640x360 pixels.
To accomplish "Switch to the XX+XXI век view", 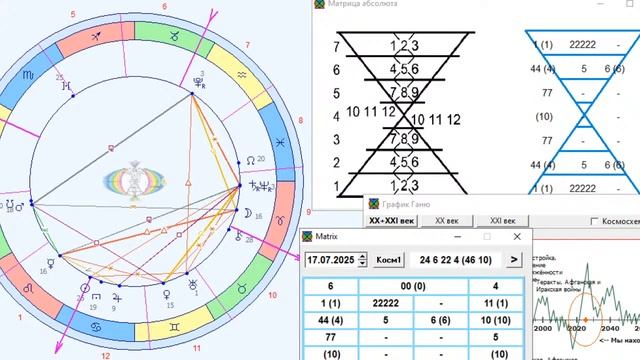I will tap(391, 221).
